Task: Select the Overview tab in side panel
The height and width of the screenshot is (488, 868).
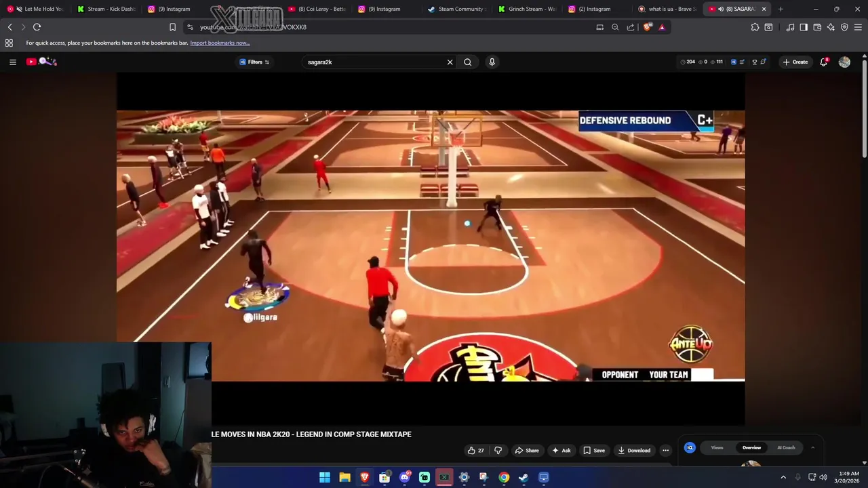Action: point(751,447)
